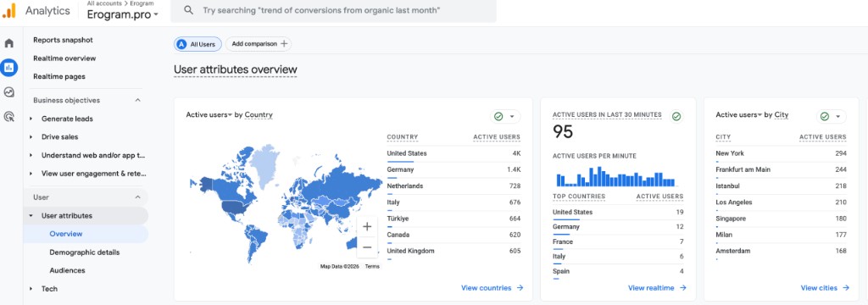Click the Türkiye country row
The image size is (868, 305).
click(453, 219)
